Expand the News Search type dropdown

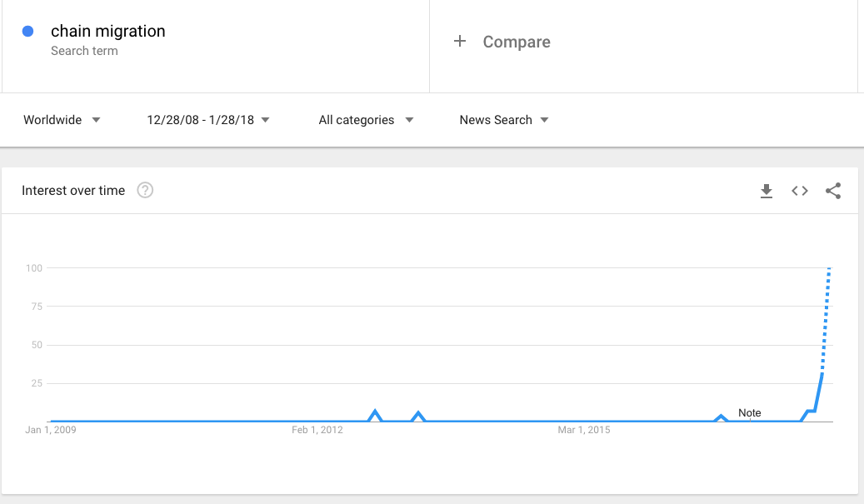[x=504, y=120]
